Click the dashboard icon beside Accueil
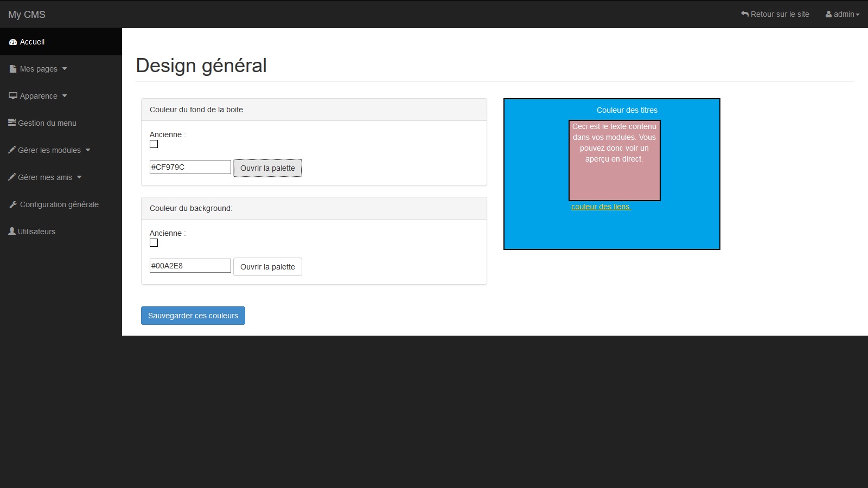This screenshot has width=868, height=488. tap(13, 42)
